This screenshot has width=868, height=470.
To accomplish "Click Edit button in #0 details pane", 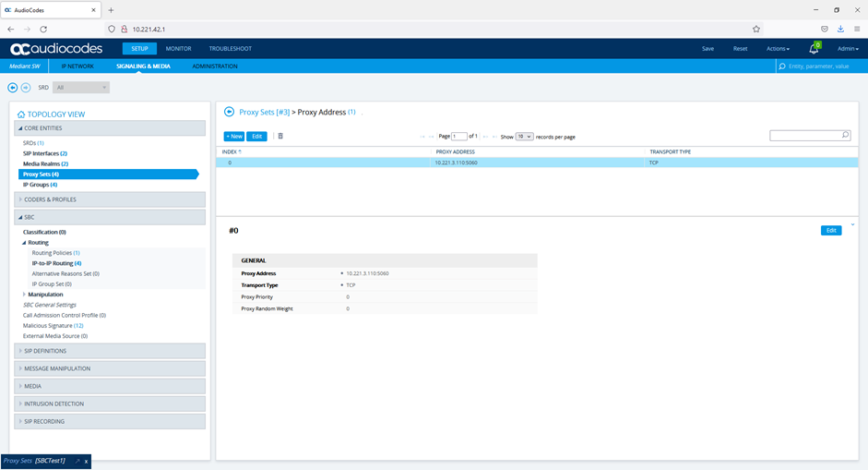I will pyautogui.click(x=831, y=231).
